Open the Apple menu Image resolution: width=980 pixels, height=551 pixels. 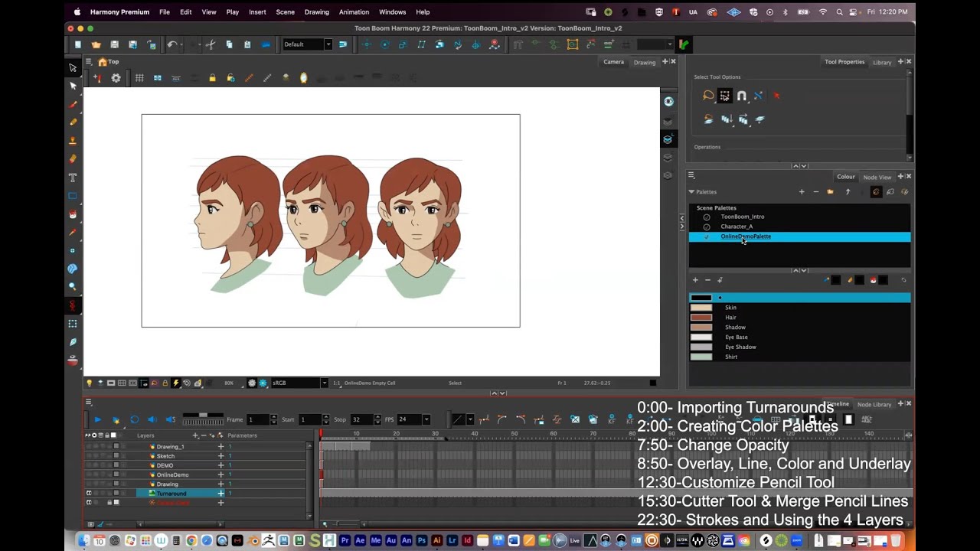[x=77, y=12]
